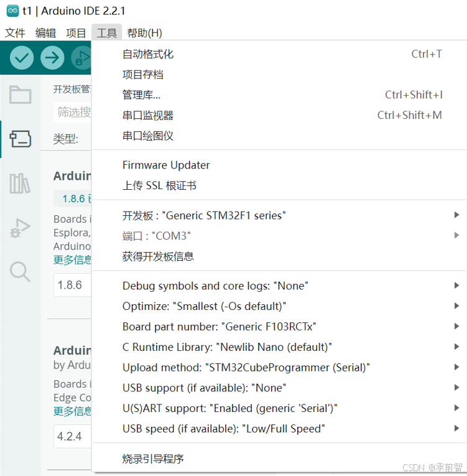Click the Verify checkmark button
This screenshot has width=467, height=476.
pyautogui.click(x=22, y=58)
